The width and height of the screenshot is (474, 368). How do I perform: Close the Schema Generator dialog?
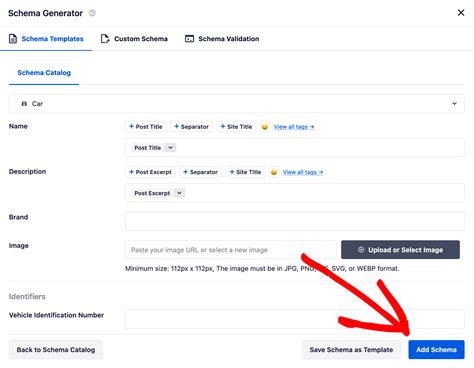[x=461, y=13]
